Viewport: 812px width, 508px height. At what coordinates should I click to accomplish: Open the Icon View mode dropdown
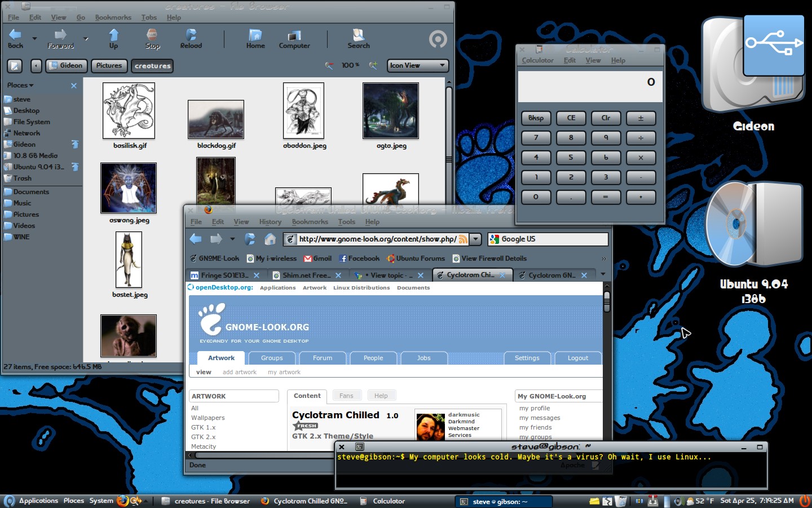[x=418, y=65]
